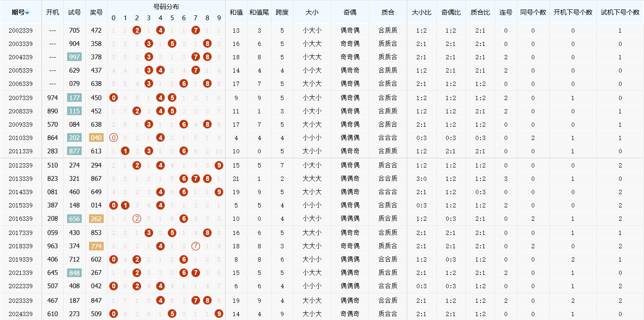
Task: Click highlighted test number 848 in row 2021339
Action: tap(74, 273)
